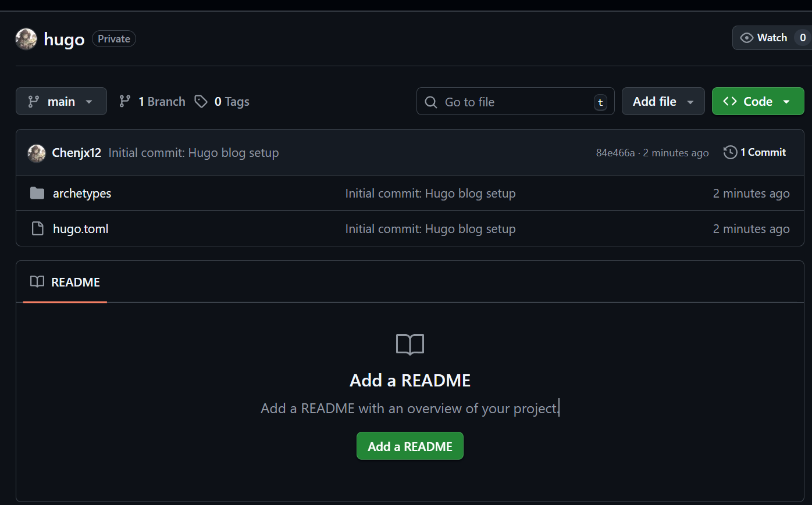The width and height of the screenshot is (812, 505).
Task: Click the search magnifier in Go to file
Action: tap(431, 102)
